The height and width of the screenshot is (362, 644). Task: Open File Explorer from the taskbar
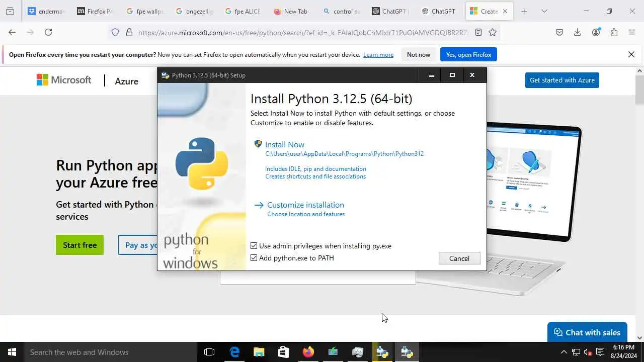click(259, 352)
